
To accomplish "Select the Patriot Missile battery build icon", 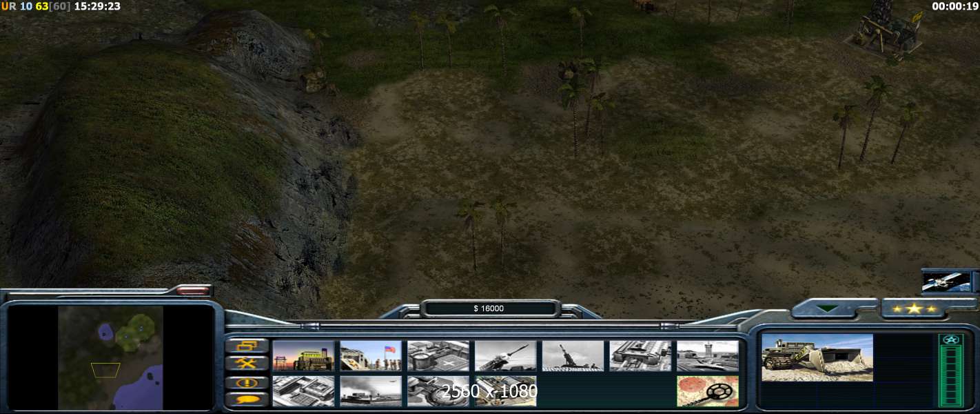I will 506,355.
